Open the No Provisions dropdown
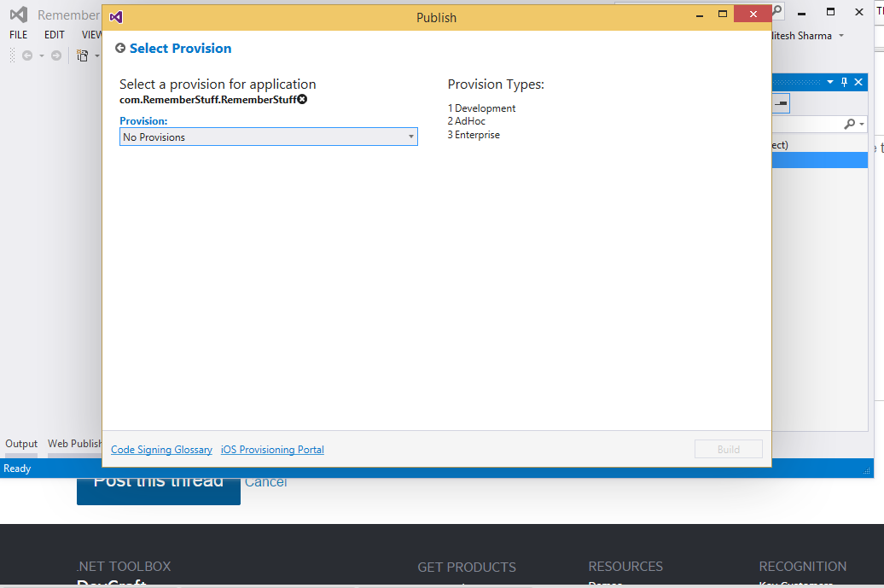884x588 pixels. tap(268, 137)
